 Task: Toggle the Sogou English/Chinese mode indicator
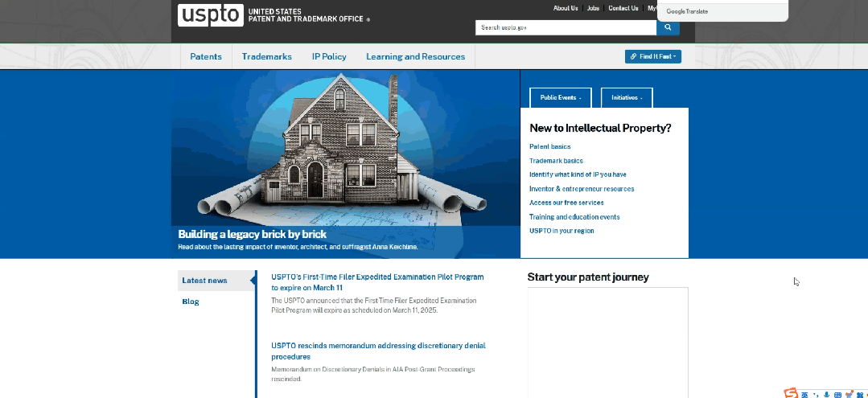[805, 395]
